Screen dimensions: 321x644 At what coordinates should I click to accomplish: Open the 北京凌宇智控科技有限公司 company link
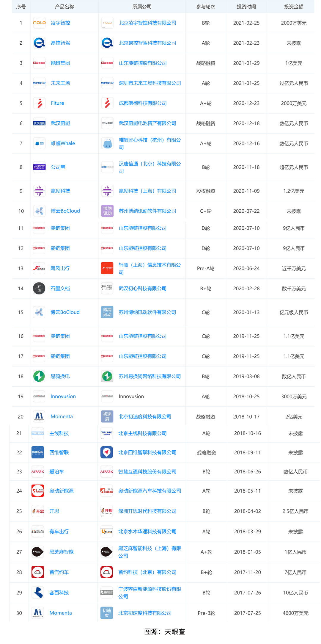[147, 23]
